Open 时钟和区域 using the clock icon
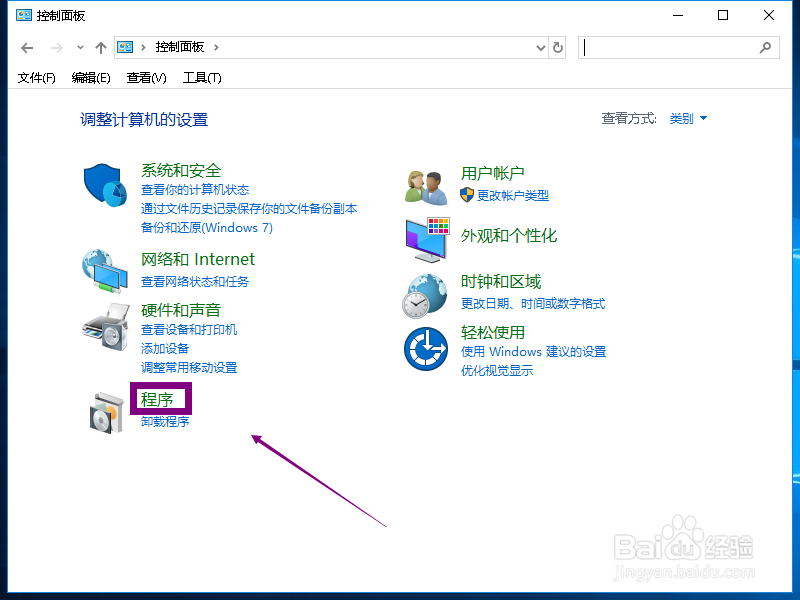Viewport: 800px width, 600px height. click(x=425, y=294)
